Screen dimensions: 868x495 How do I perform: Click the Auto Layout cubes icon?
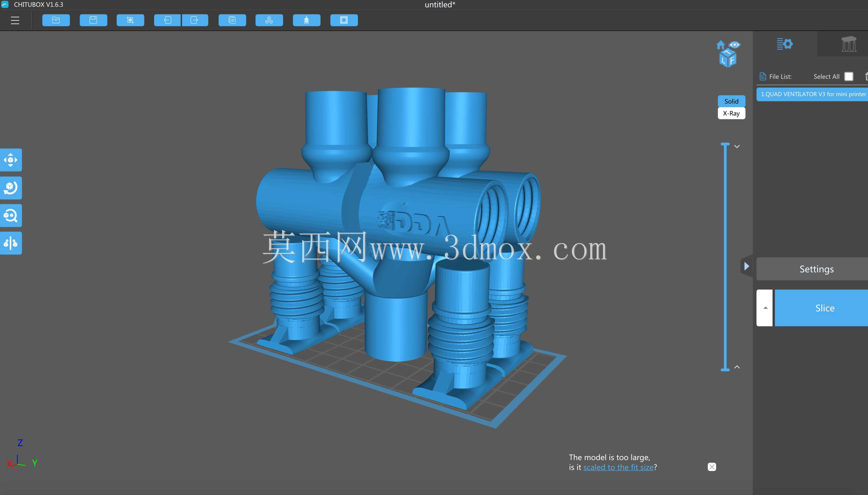coord(269,20)
